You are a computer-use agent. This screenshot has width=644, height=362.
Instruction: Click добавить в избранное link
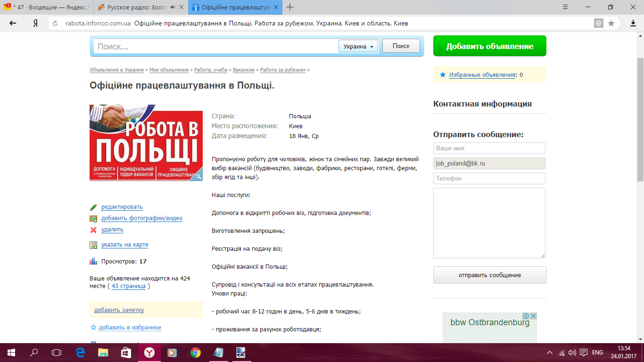click(130, 327)
